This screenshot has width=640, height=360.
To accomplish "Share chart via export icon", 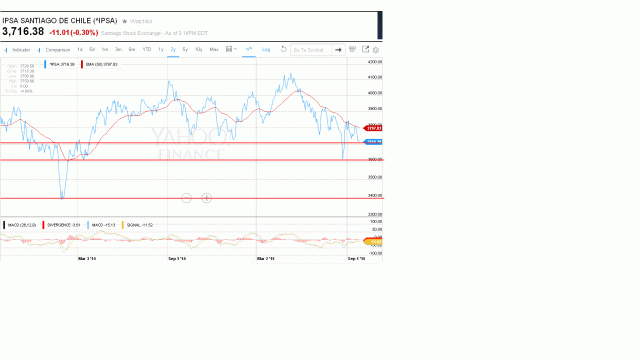I will (365, 49).
